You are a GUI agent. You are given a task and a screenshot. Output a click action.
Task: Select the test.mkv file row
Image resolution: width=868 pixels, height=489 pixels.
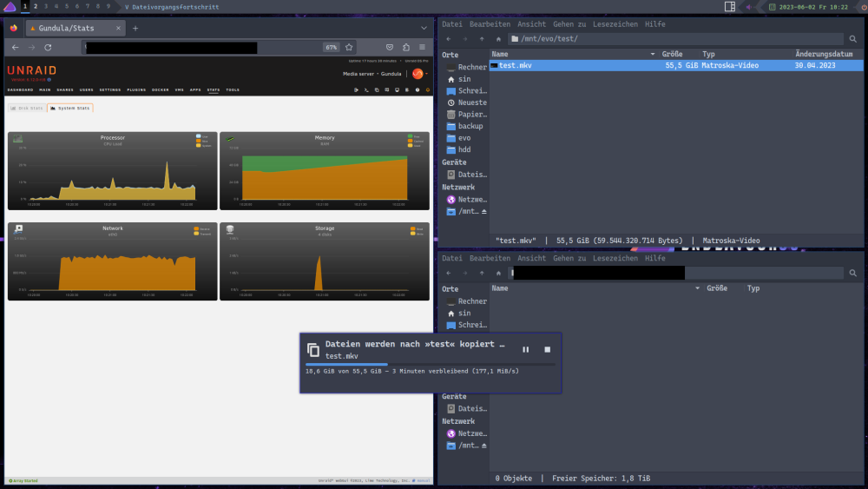(676, 65)
